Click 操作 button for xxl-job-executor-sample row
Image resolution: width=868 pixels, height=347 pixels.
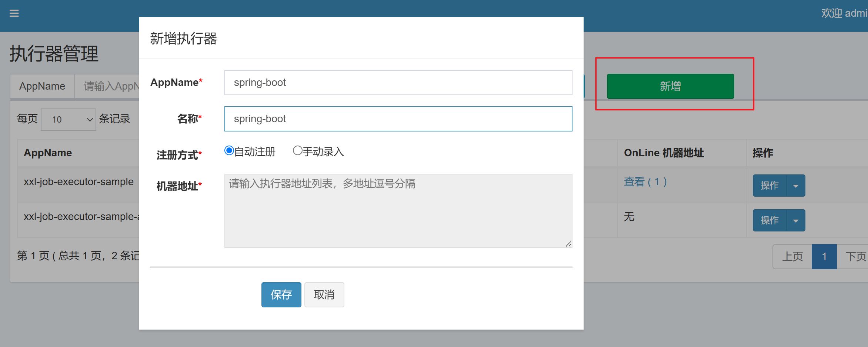769,186
